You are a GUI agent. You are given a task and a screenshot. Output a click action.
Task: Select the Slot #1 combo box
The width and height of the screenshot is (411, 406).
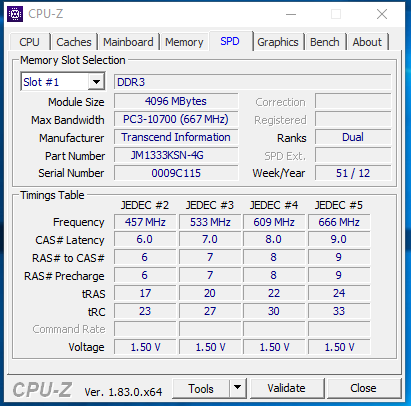[63, 82]
